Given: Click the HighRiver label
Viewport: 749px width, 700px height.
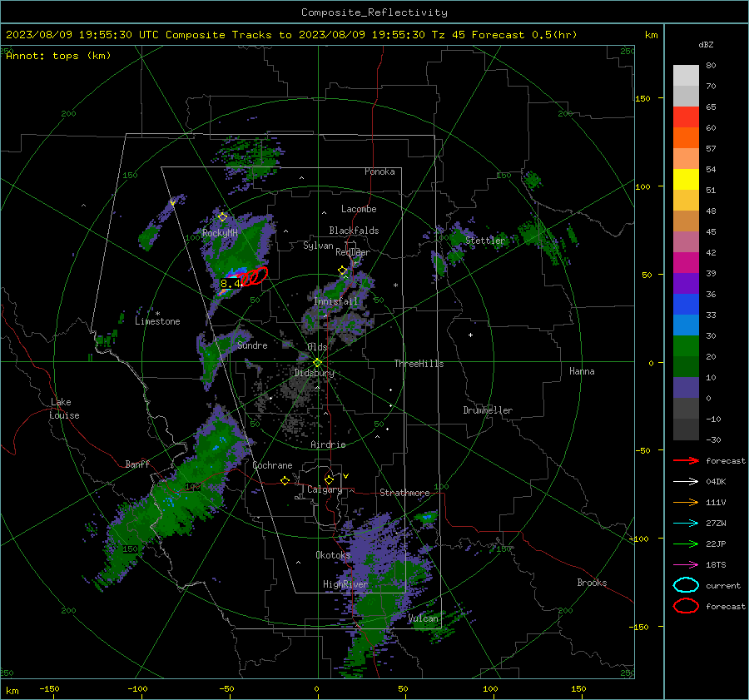Looking at the screenshot, I should tap(345, 584).
